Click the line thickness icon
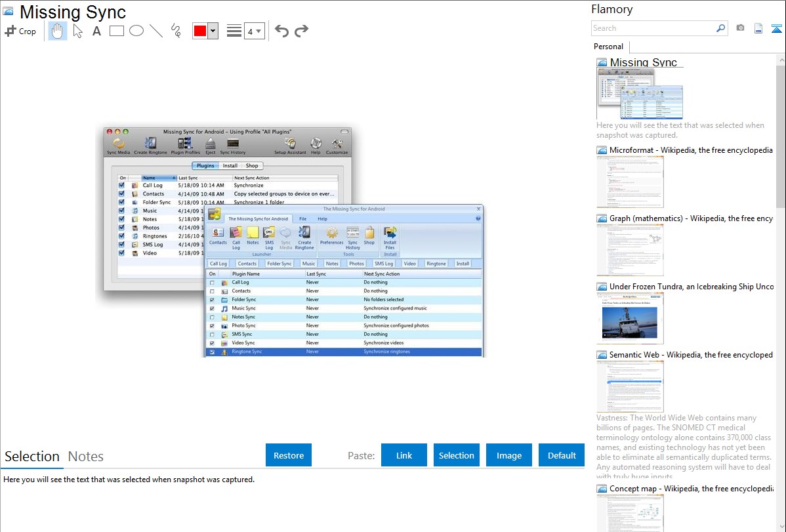This screenshot has width=786, height=532. coord(234,31)
